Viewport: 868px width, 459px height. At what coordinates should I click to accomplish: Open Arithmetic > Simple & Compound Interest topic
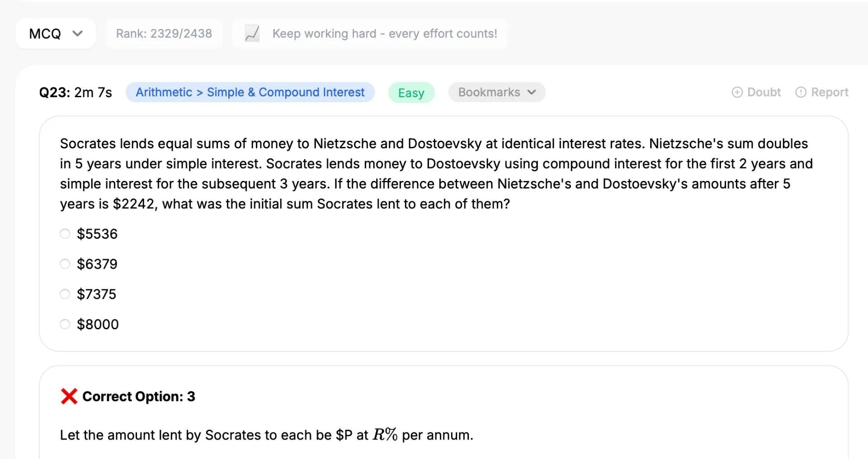click(x=250, y=92)
